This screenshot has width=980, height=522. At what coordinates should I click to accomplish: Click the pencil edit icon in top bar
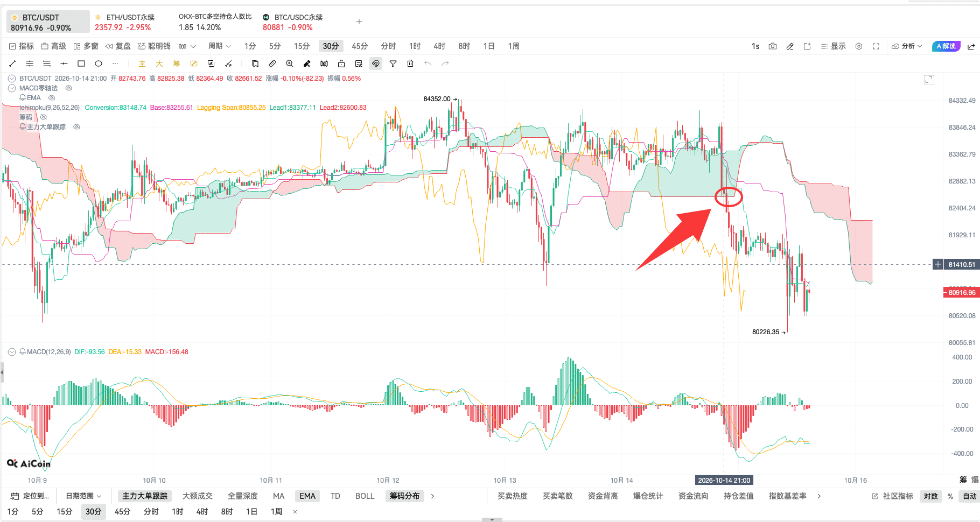[790, 46]
